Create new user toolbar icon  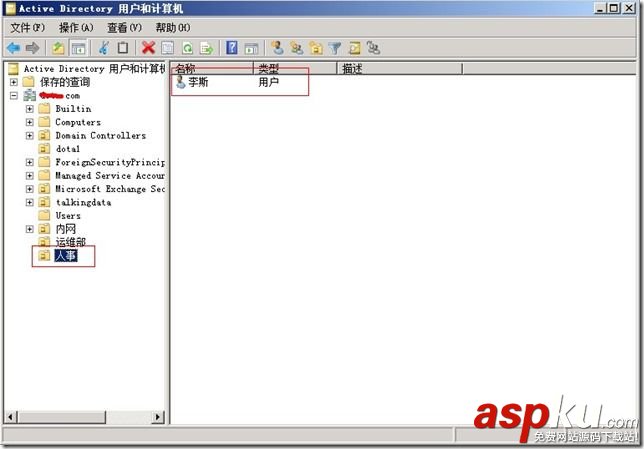[278, 48]
